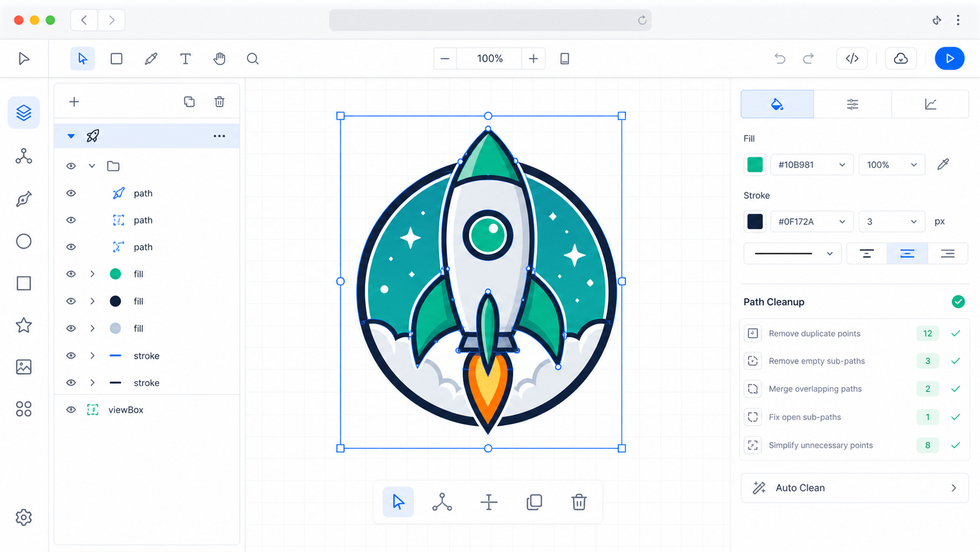Select the star shape sidebar tool
This screenshot has width=980, height=552.
click(x=24, y=325)
